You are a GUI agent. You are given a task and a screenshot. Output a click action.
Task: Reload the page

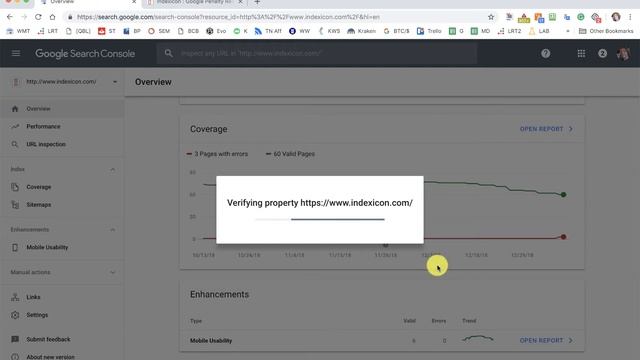38,17
